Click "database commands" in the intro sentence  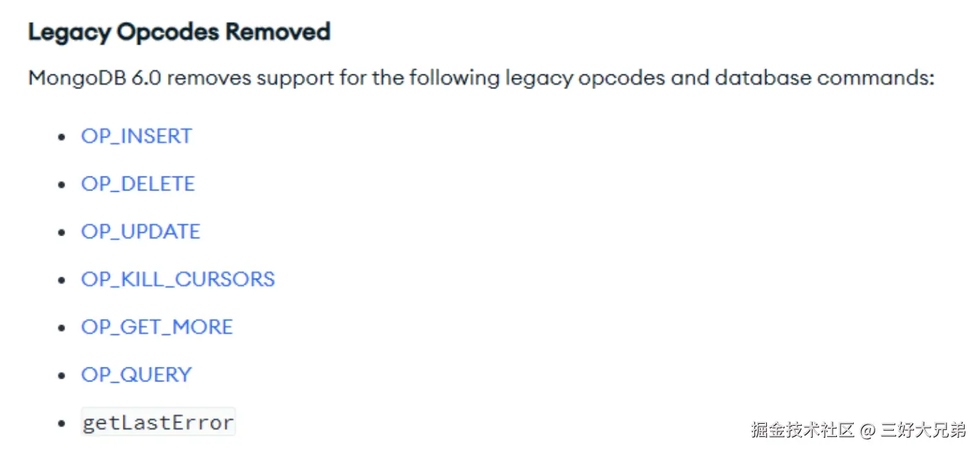click(824, 77)
